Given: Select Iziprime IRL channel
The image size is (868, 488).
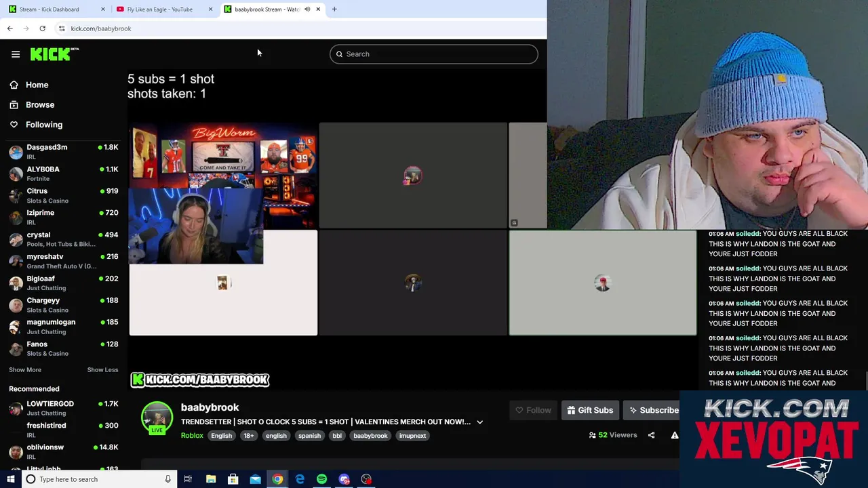Looking at the screenshot, I should pyautogui.click(x=63, y=218).
